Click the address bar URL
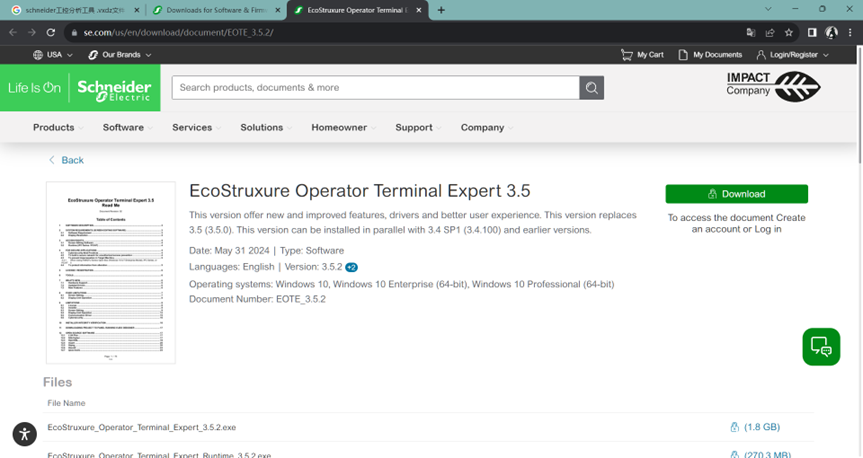Screen dimensions: 863x458 coord(178,32)
